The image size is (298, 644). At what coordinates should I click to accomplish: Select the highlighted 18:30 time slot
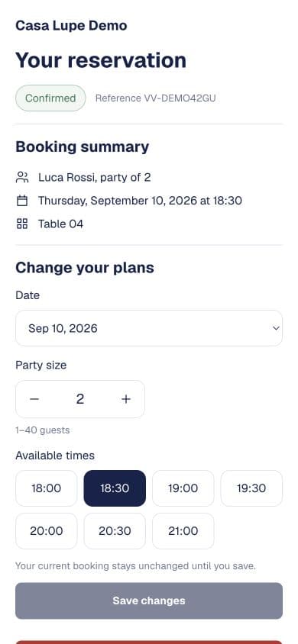click(115, 488)
